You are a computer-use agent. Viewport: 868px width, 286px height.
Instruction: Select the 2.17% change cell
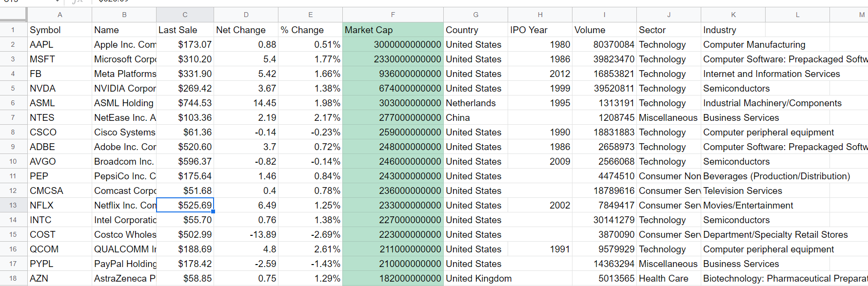pos(311,117)
